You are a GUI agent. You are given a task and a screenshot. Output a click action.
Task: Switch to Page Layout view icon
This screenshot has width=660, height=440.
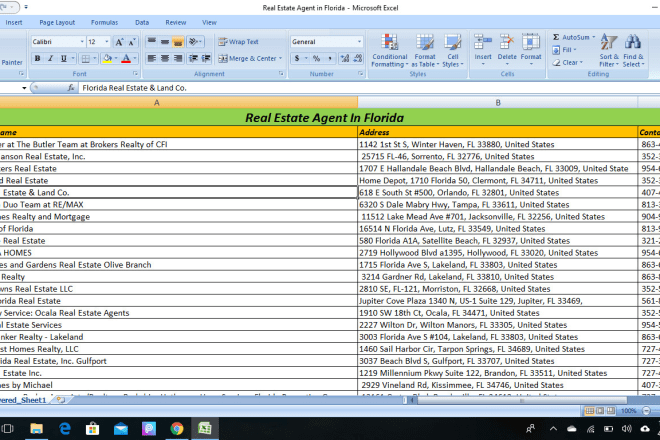pos(600,411)
